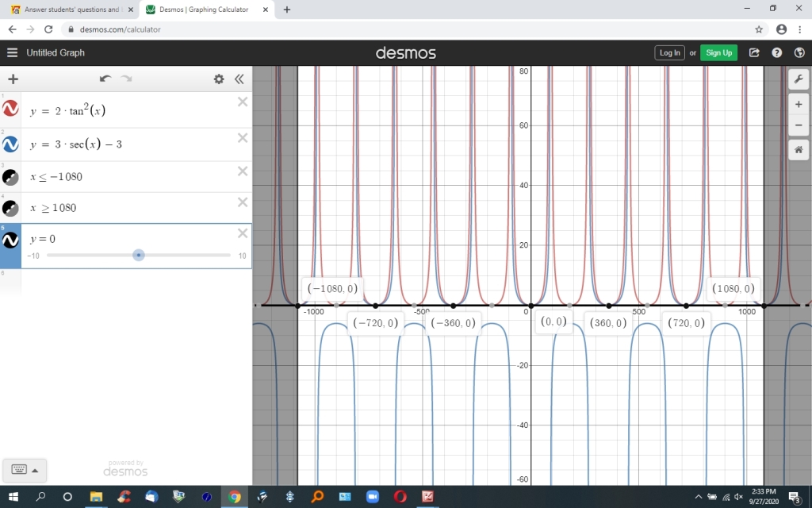The width and height of the screenshot is (812, 508).
Task: Toggle visibility of y = 0 line
Action: click(10, 240)
